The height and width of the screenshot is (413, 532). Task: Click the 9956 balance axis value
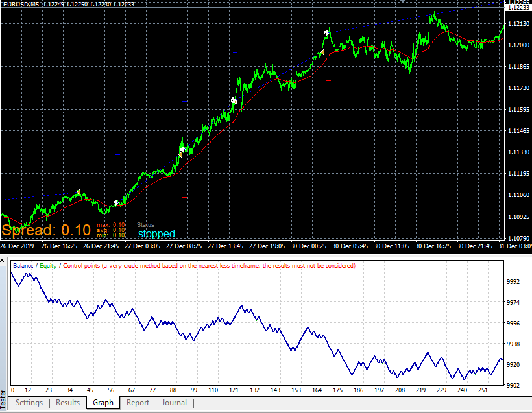click(x=513, y=323)
